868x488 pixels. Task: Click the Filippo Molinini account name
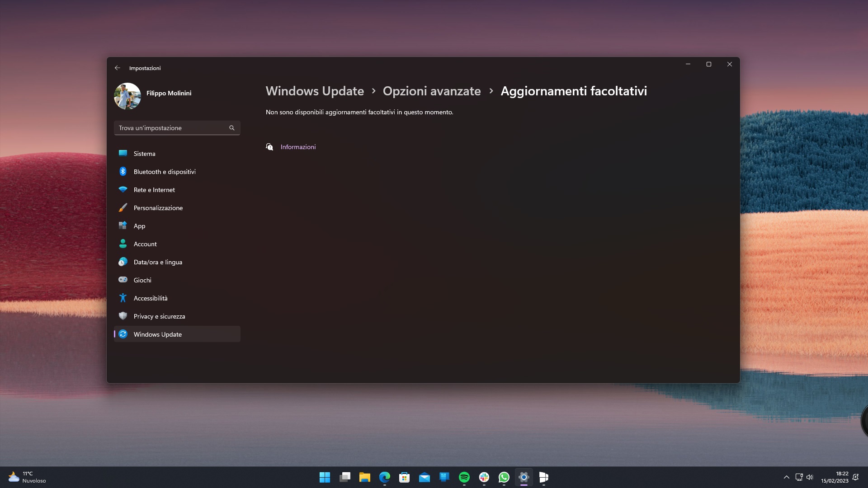click(169, 93)
